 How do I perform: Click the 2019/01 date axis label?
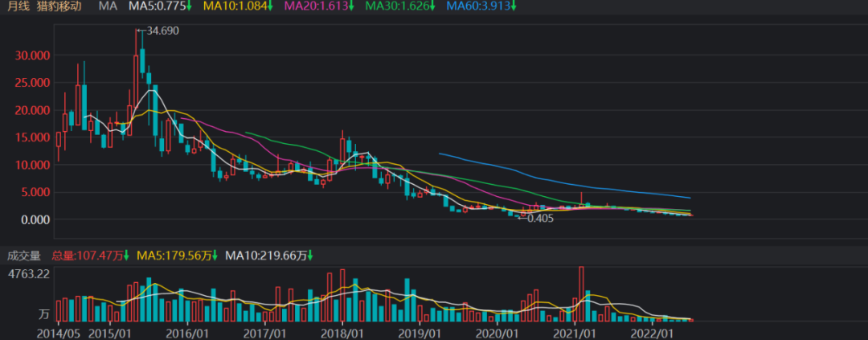coord(420,334)
